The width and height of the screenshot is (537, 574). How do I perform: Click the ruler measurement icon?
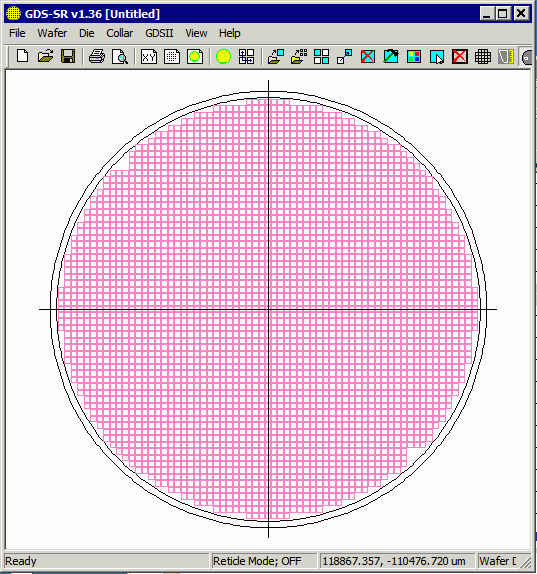[506, 56]
